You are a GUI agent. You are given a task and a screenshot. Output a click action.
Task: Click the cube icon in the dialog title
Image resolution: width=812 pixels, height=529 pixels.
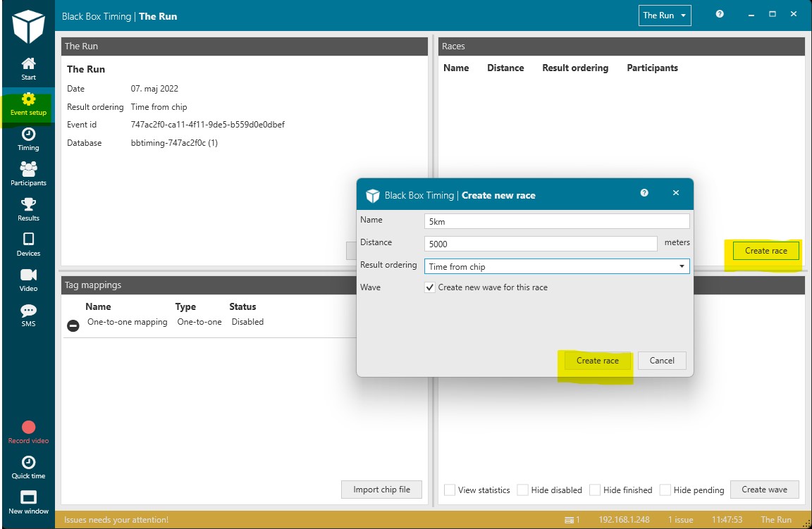(373, 195)
